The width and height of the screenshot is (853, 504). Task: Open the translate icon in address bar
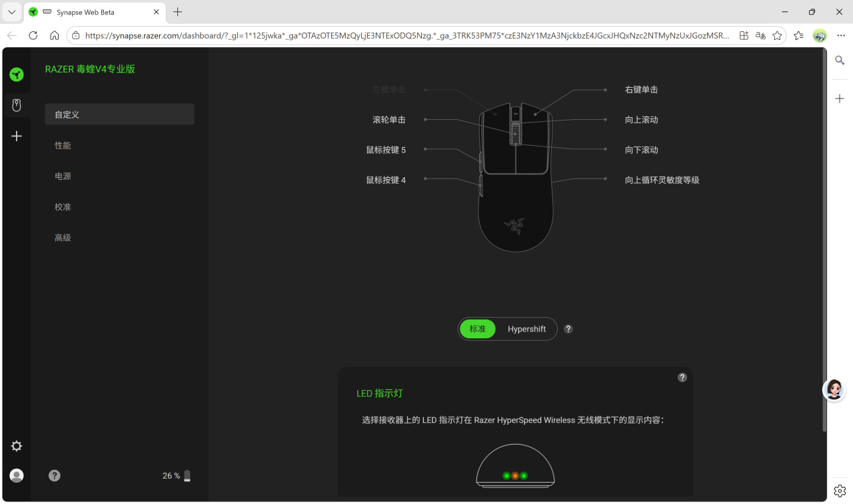761,35
